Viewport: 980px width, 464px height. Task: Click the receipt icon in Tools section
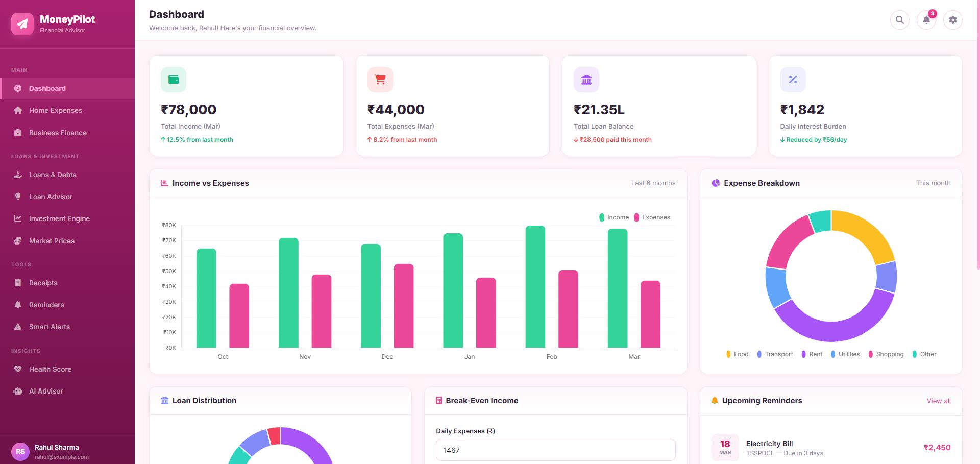pyautogui.click(x=18, y=283)
